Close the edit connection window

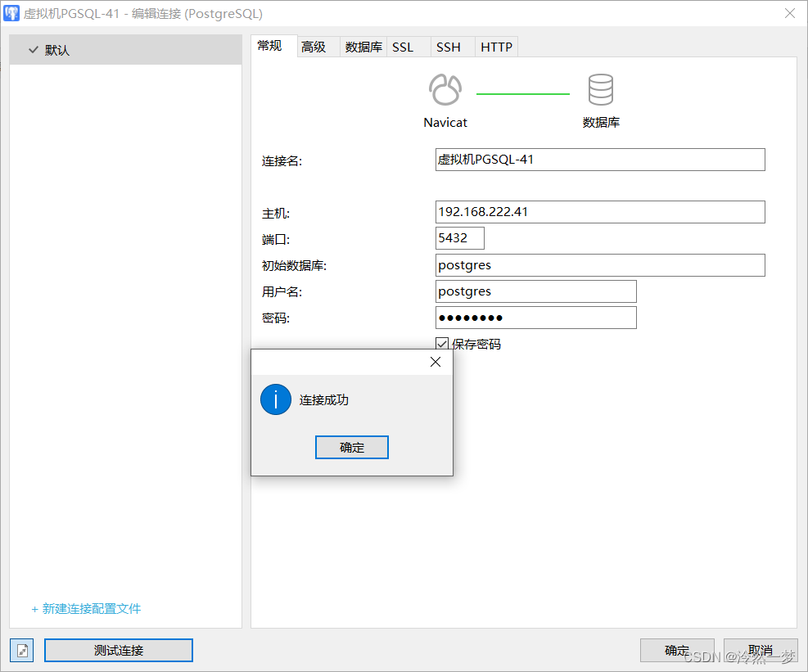[789, 13]
